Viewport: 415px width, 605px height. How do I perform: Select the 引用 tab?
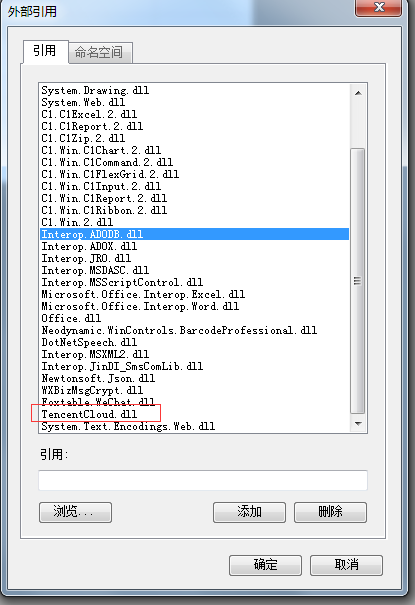pyautogui.click(x=45, y=51)
